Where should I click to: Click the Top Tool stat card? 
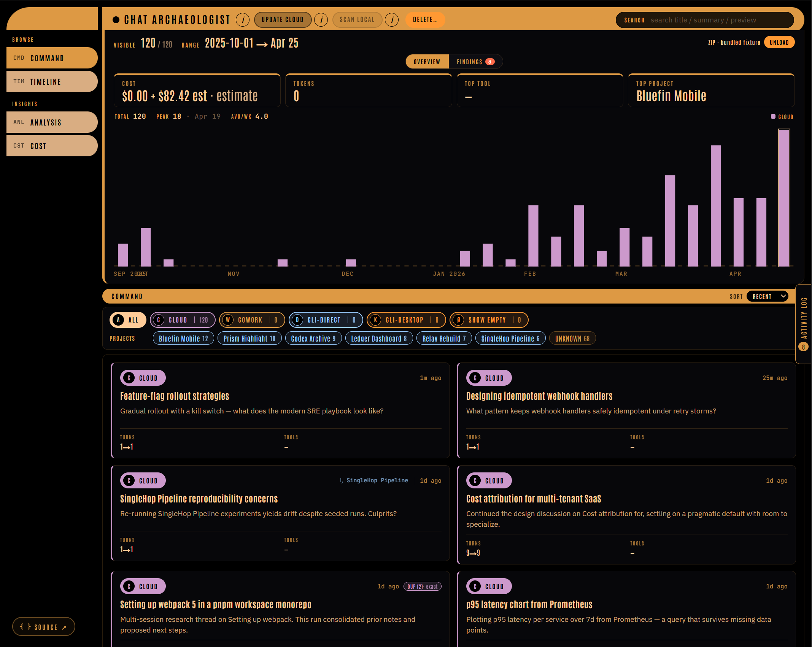tap(540, 91)
